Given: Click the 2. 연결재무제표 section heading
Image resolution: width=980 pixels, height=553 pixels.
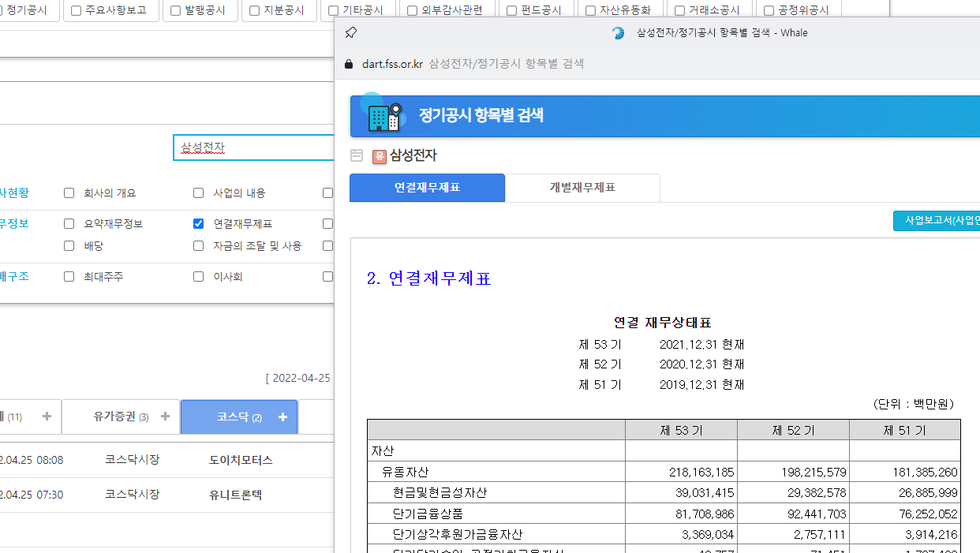Looking at the screenshot, I should click(429, 278).
